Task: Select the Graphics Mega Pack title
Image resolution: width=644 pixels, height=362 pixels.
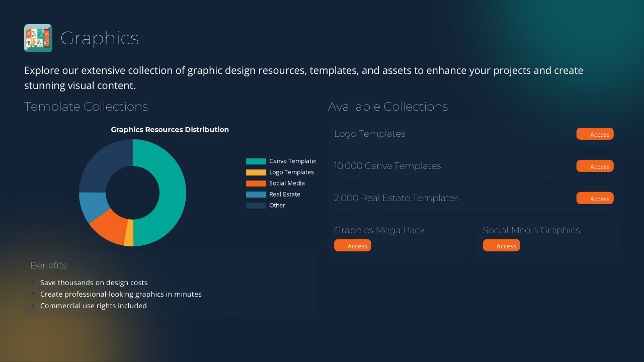Action: 379,230
